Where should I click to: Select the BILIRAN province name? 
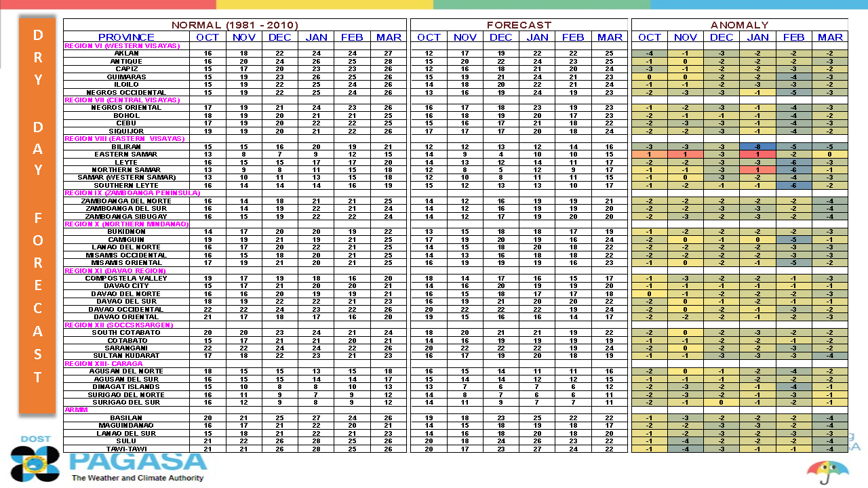click(x=126, y=146)
